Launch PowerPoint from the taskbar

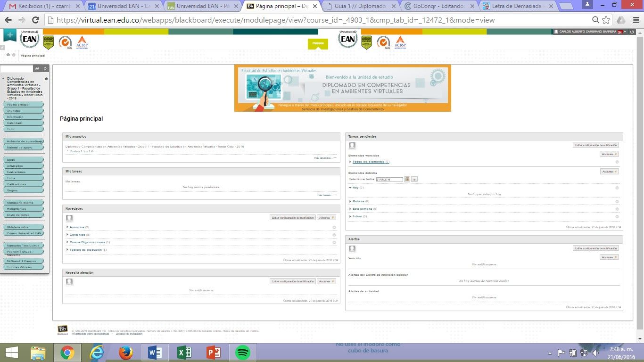[213, 353]
